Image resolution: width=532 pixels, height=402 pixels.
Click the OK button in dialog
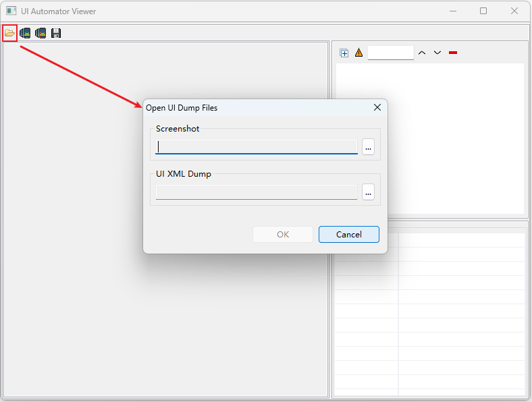283,234
